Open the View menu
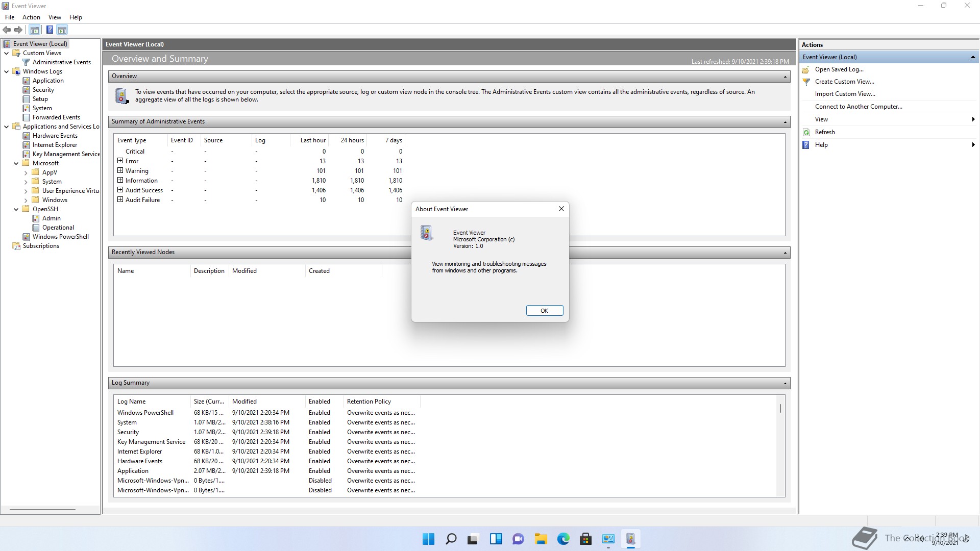The image size is (980, 551). tap(55, 17)
